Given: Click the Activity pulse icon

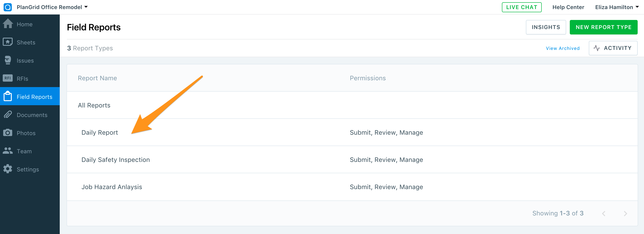Looking at the screenshot, I should (x=597, y=48).
